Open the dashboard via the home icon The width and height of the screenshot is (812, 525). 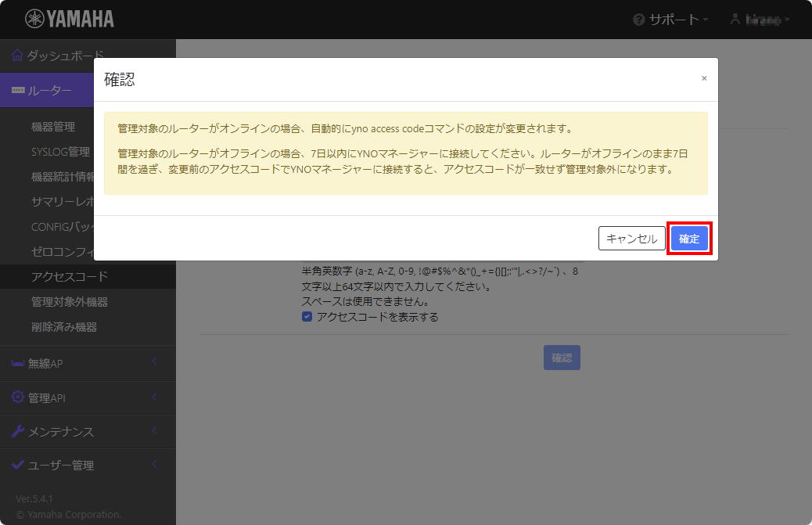(x=16, y=55)
